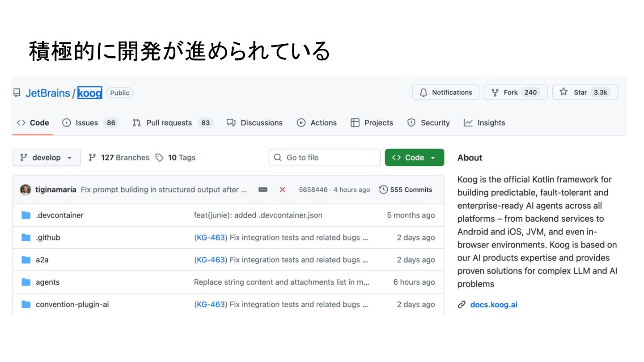This screenshot has height=362, width=644.
Task: Click the Issues circle-dot icon
Action: (67, 123)
